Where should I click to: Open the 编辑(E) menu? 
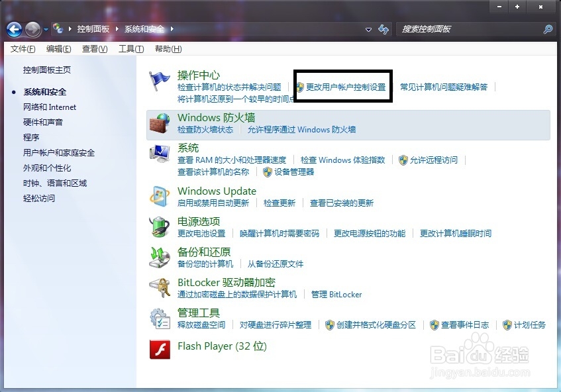tap(59, 49)
